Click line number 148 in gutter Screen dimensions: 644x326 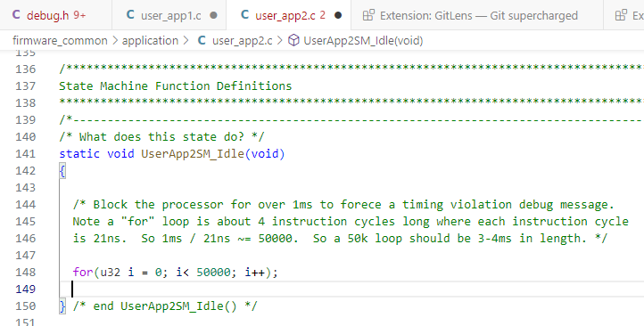click(x=26, y=272)
